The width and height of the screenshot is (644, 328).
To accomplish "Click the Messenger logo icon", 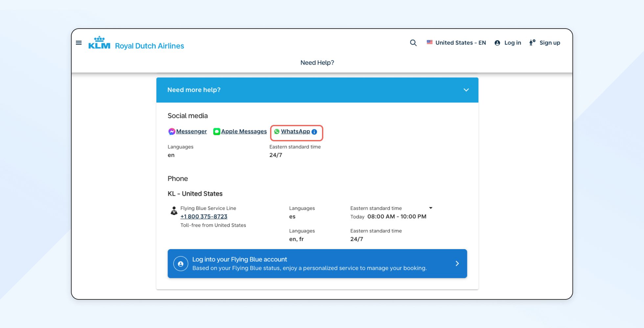I will pyautogui.click(x=172, y=131).
